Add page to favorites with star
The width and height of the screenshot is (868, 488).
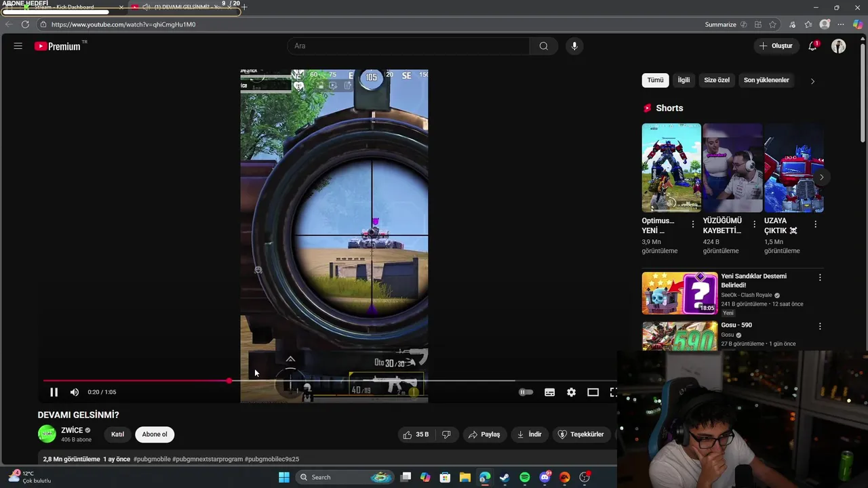coord(772,24)
